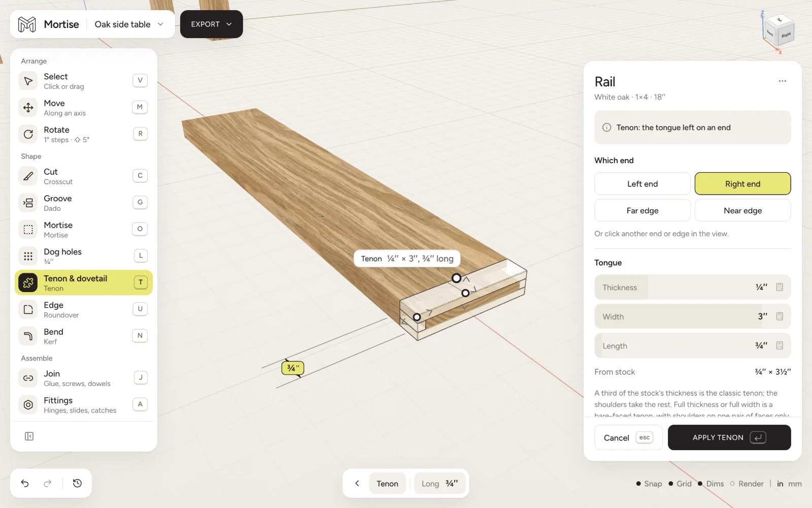Screen dimensions: 812x508
Task: Choose the Bend kerf tool icon
Action: (x=28, y=336)
